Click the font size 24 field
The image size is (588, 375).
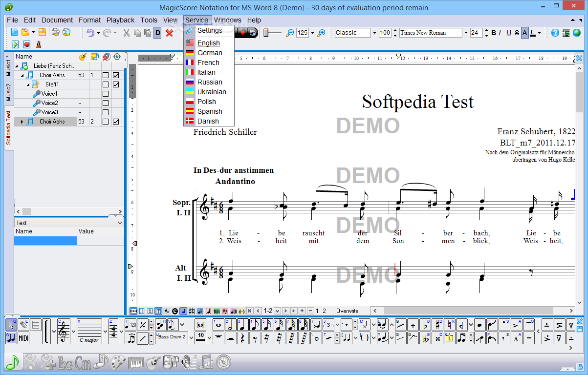tap(476, 33)
